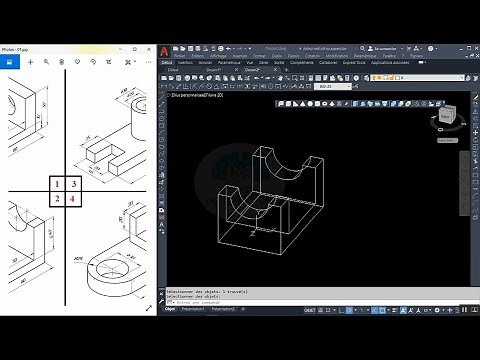The width and height of the screenshot is (480, 360).
Task: Switch to the Vue ribbon tab
Action: coord(249,62)
